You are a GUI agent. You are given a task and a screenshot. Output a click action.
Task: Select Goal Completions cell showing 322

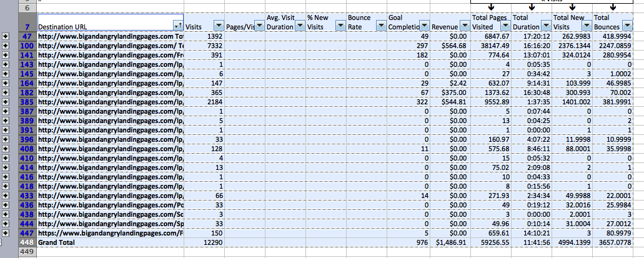tap(409, 102)
